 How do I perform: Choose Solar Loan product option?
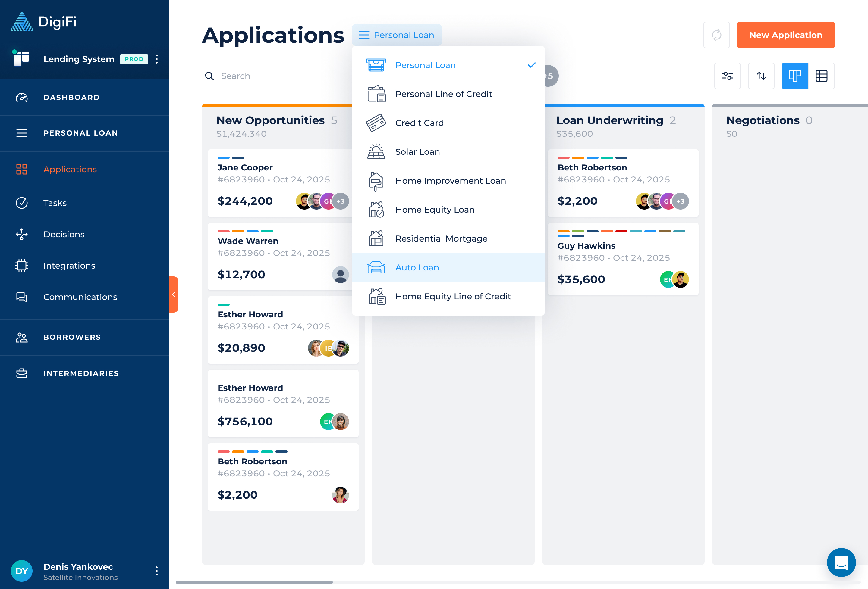417,152
